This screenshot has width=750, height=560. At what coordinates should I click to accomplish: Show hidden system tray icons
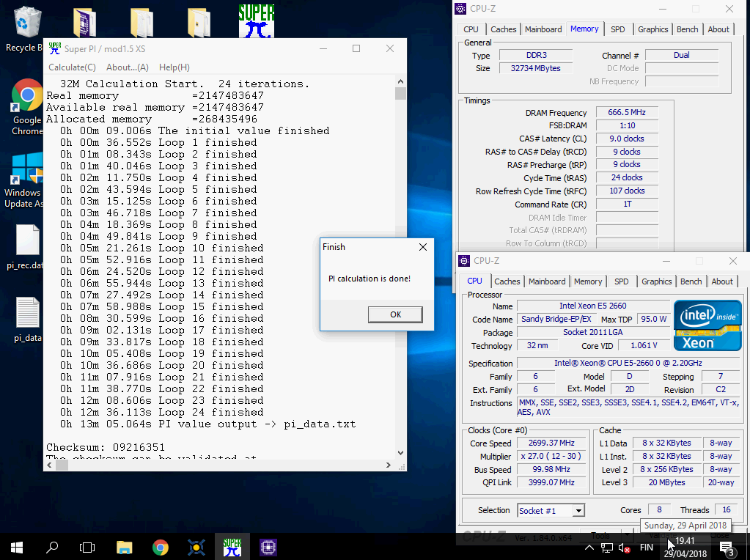pyautogui.click(x=589, y=548)
